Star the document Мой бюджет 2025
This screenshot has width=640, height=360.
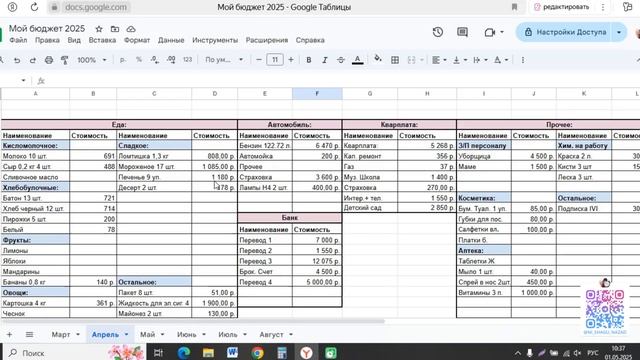99,29
